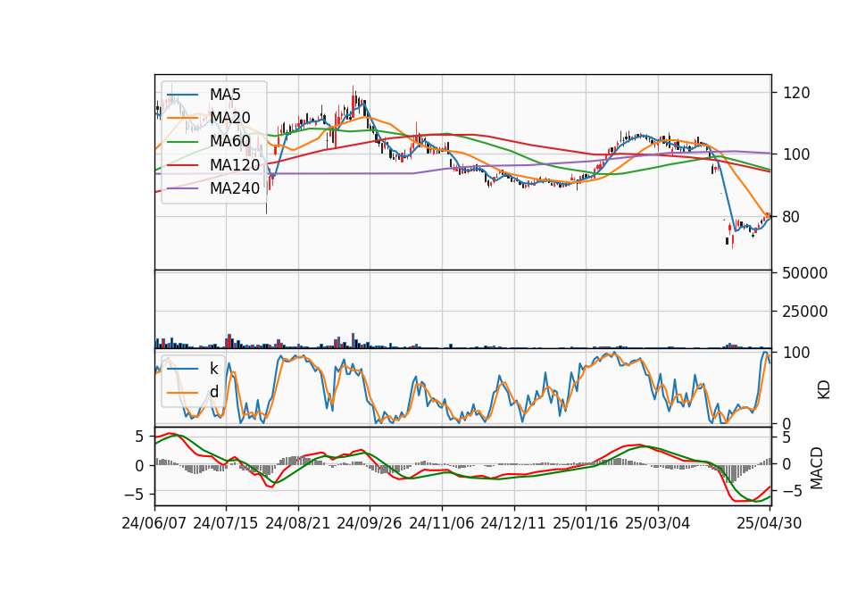Click the 80 price axis label
The height and width of the screenshot is (616, 857).
[792, 217]
